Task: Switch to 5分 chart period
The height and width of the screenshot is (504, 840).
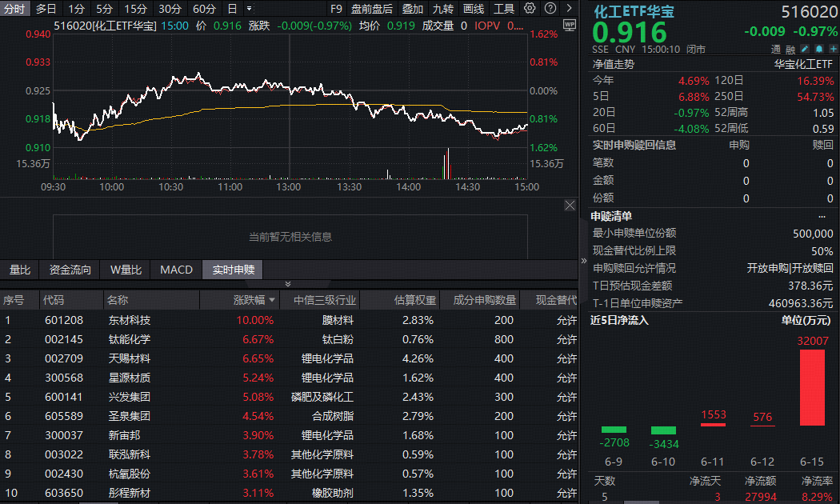Action: coord(105,9)
